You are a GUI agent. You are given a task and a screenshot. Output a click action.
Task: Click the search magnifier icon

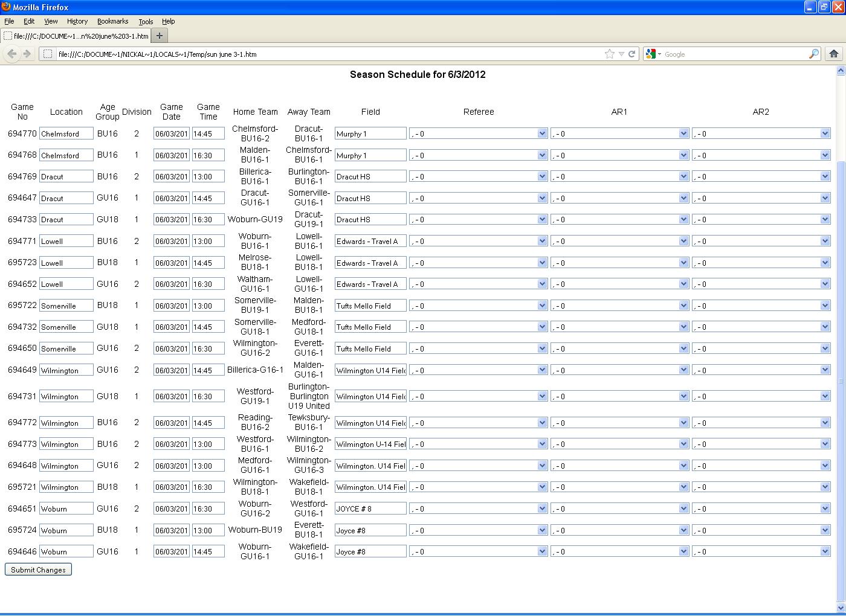[813, 54]
